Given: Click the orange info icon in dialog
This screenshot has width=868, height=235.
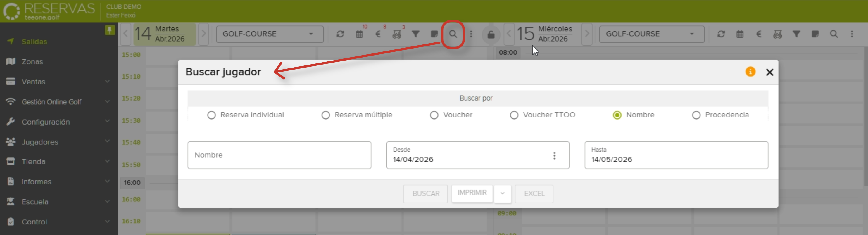Looking at the screenshot, I should tap(750, 72).
